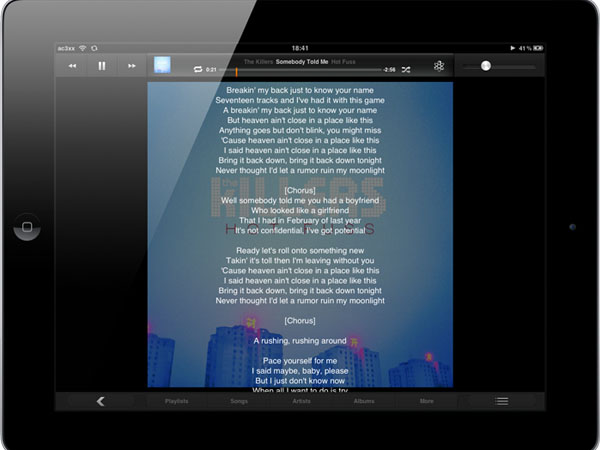
Task: Tap the remaining time -2:56 label
Action: (x=389, y=70)
